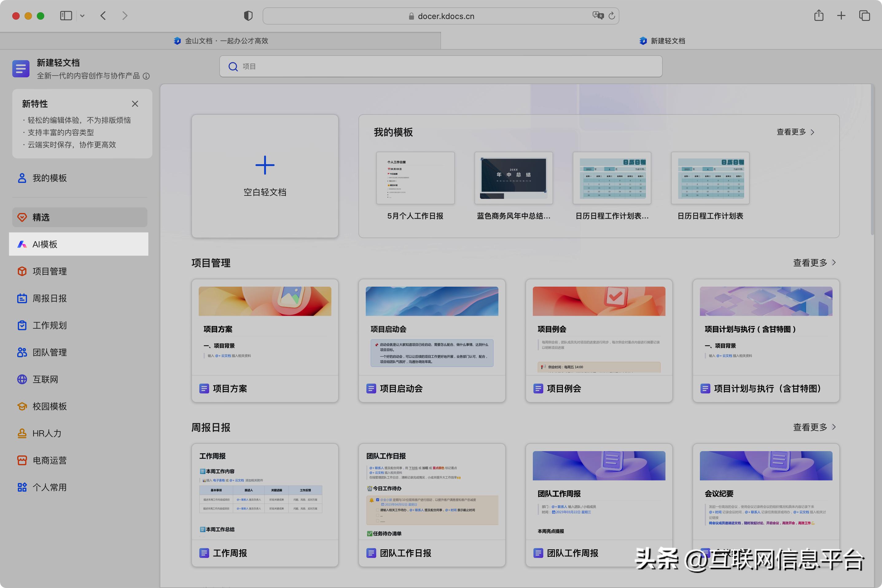Screen dimensions: 882x588
Task: Select the 电商运营 sidebar category
Action: click(x=49, y=460)
